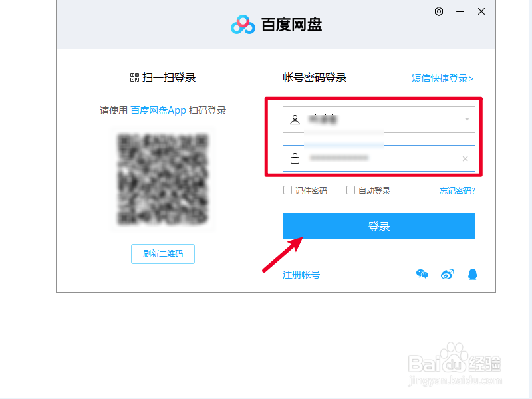The height and width of the screenshot is (399, 532).
Task: Open the 短信快捷登录 link
Action: pos(442,78)
